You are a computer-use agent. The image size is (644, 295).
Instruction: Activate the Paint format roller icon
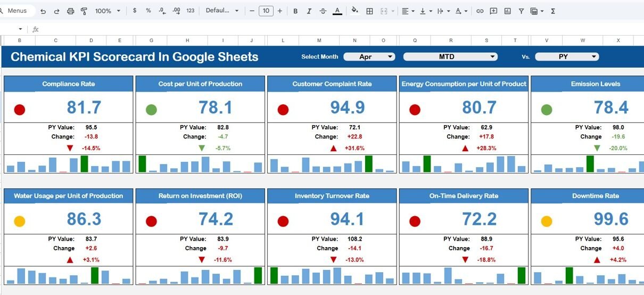click(x=84, y=11)
